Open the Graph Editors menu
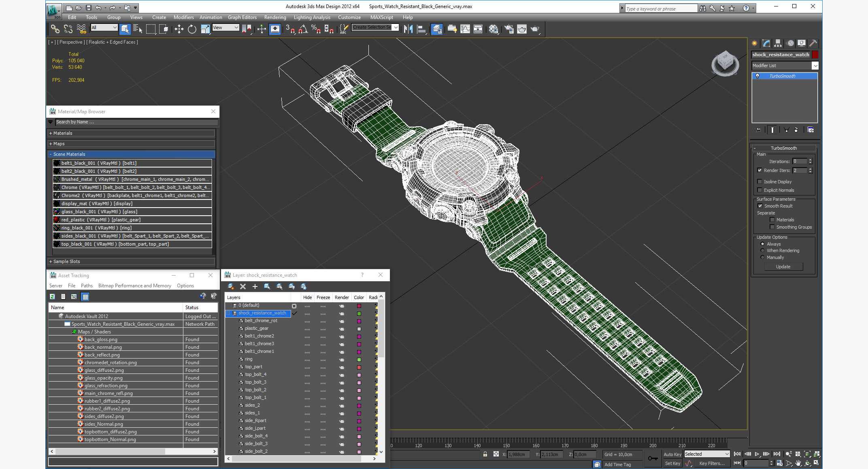The height and width of the screenshot is (469, 868). click(x=242, y=17)
